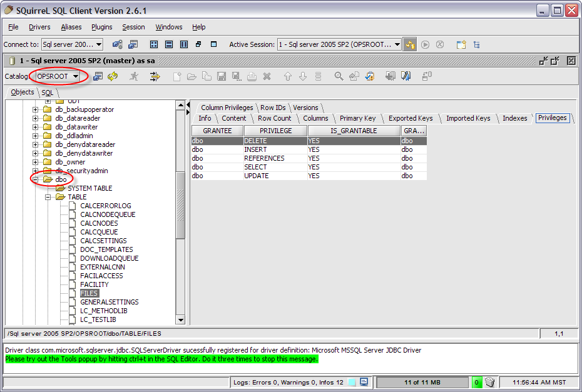This screenshot has width=582, height=392.
Task: Sort by the PRIVILEGE column header
Action: (x=275, y=131)
